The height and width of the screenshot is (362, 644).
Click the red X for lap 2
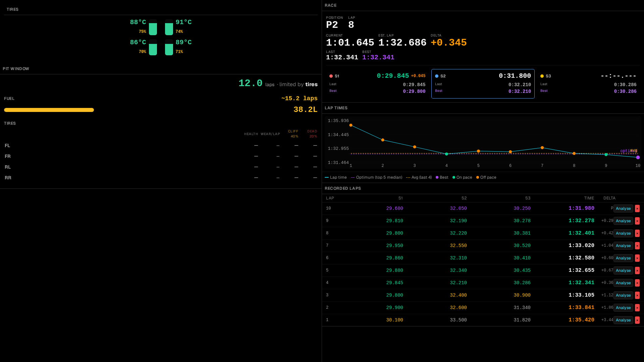pyautogui.click(x=637, y=308)
